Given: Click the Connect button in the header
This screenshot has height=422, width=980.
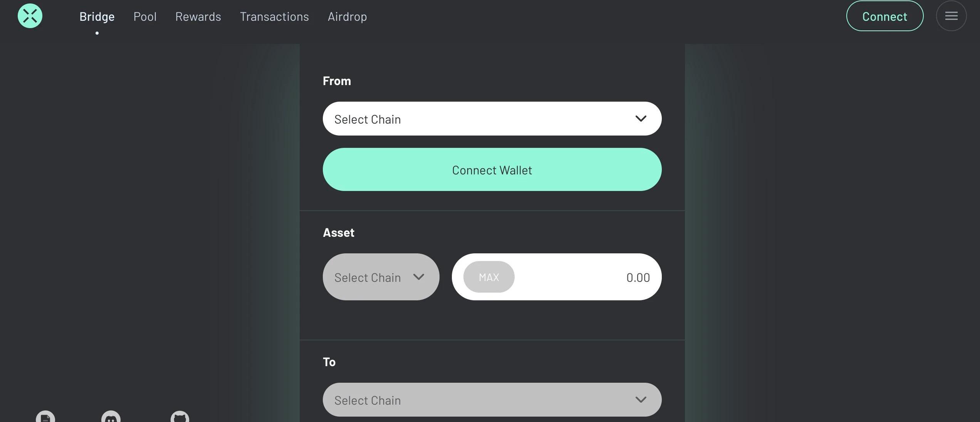Looking at the screenshot, I should click(884, 16).
